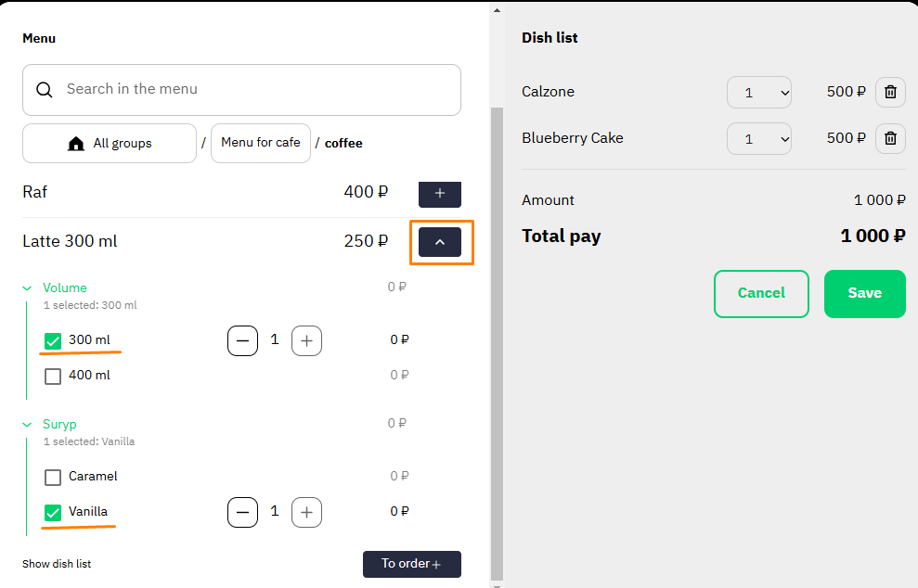Image resolution: width=918 pixels, height=588 pixels.
Task: Open Calzone quantity dropdown
Action: (x=758, y=93)
